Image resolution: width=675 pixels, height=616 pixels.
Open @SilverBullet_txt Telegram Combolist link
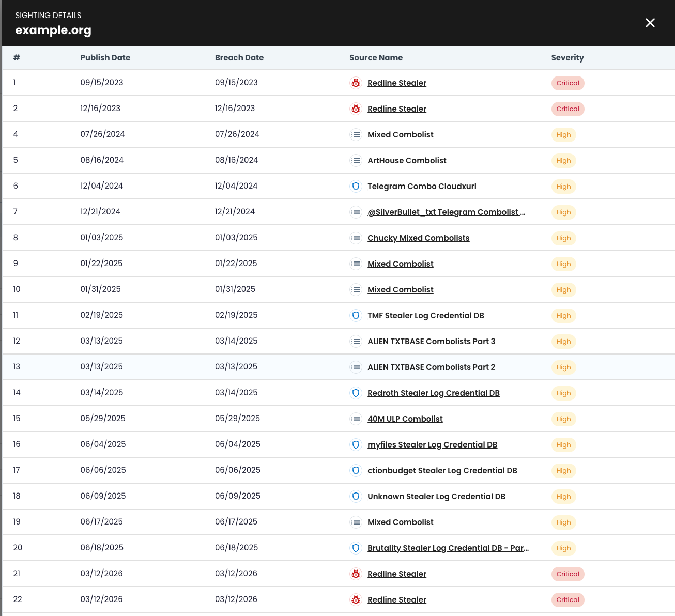tap(447, 212)
